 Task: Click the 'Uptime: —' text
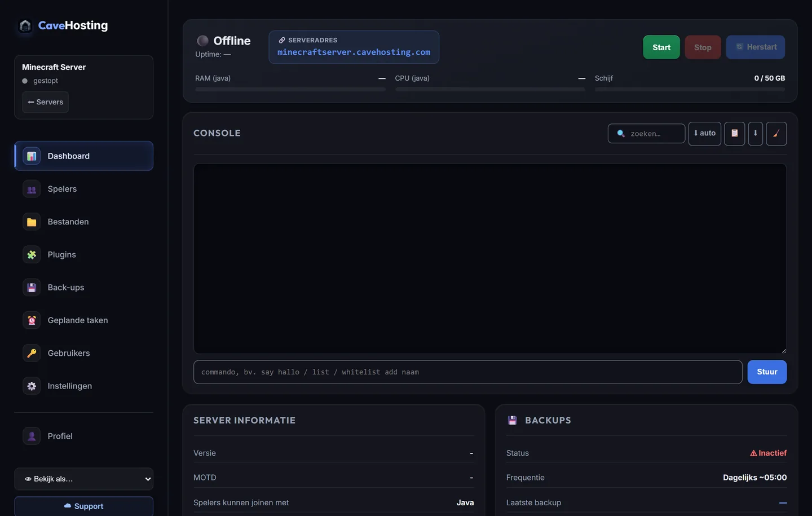[x=213, y=54]
